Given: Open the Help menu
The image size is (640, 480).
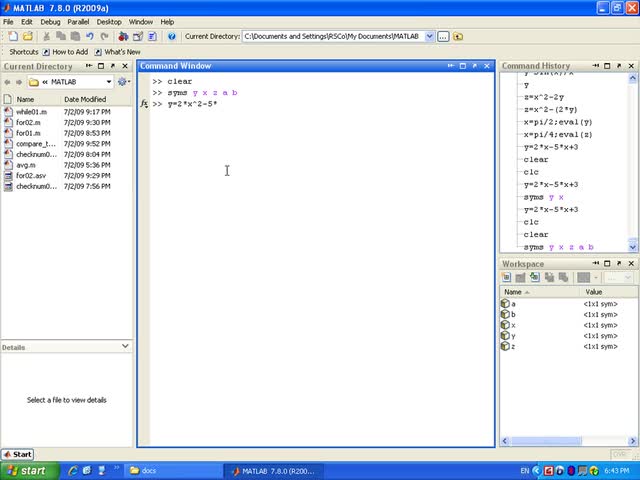Looking at the screenshot, I should pyautogui.click(x=167, y=22).
